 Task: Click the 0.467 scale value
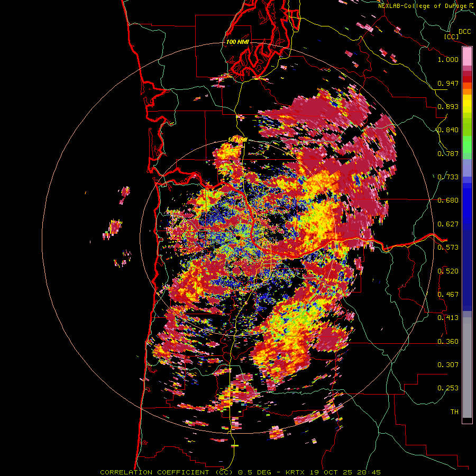pos(448,295)
